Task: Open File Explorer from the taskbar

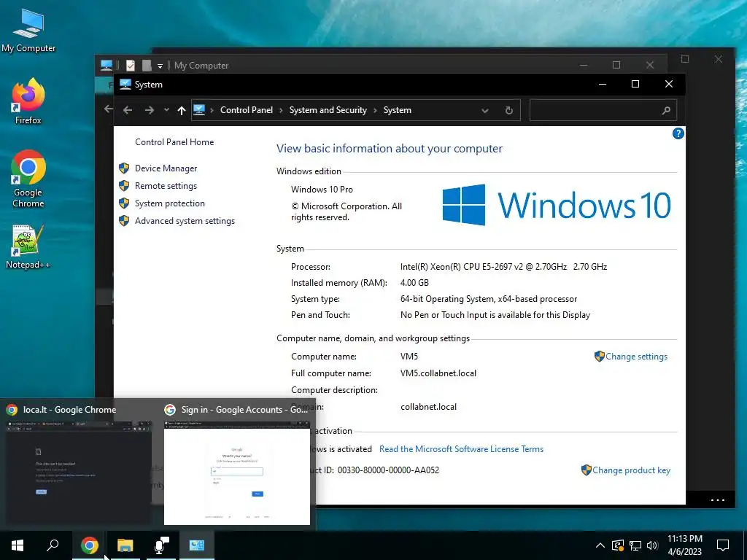Action: (x=125, y=545)
